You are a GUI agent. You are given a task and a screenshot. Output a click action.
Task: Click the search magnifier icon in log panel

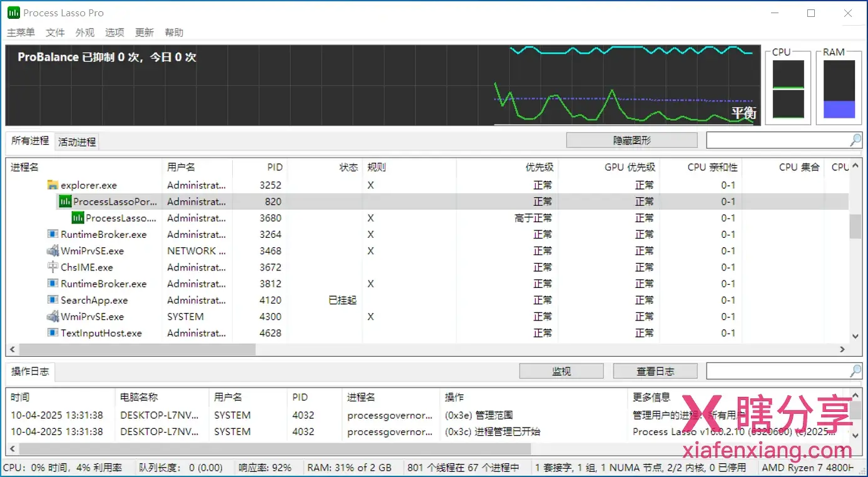[855, 371]
